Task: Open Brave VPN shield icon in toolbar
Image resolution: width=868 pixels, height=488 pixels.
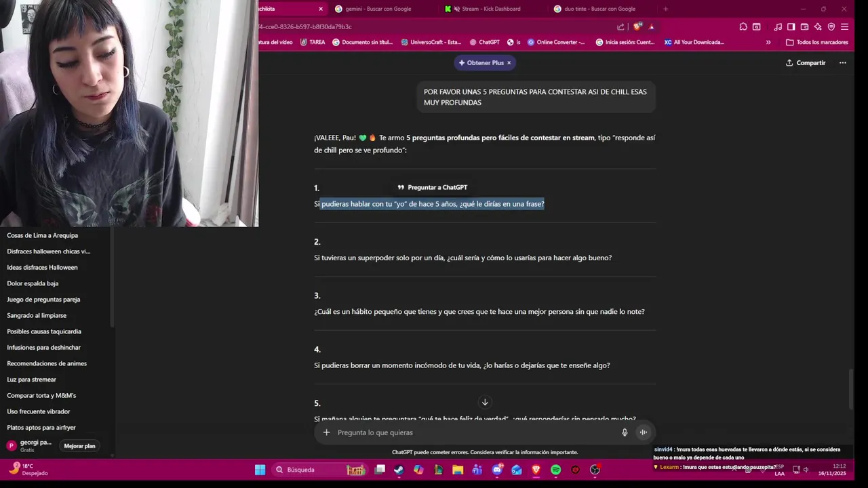Action: pyautogui.click(x=831, y=26)
